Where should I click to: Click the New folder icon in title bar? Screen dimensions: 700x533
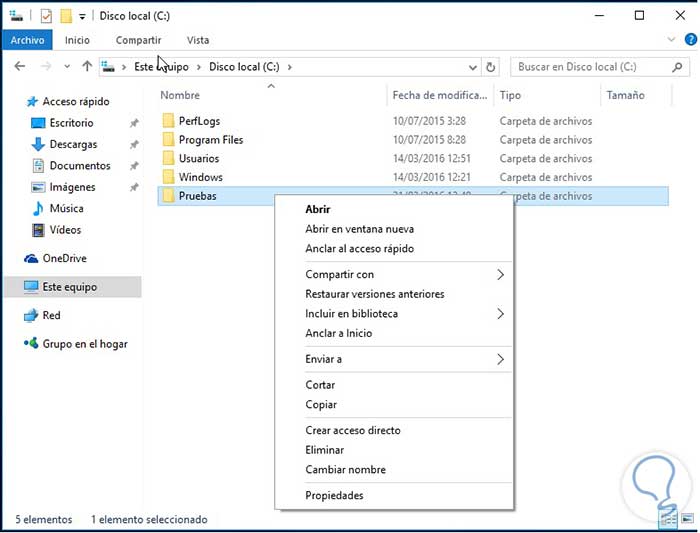(66, 16)
